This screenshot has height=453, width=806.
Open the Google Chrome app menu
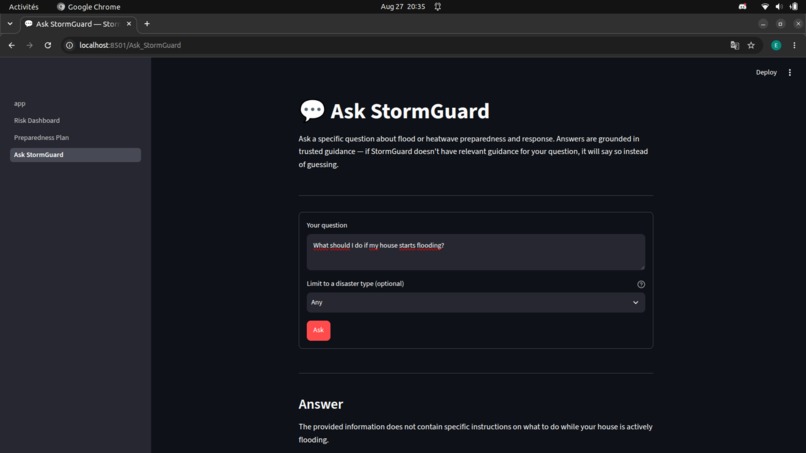[88, 7]
